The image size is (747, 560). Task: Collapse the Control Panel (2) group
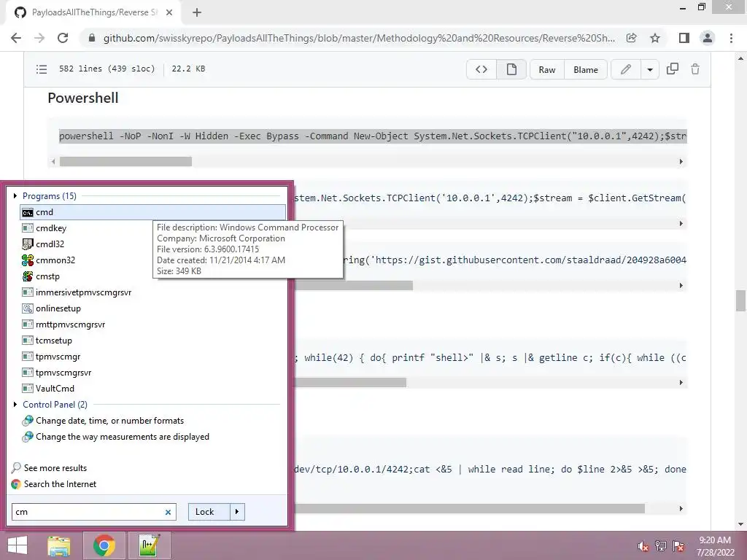[15, 404]
